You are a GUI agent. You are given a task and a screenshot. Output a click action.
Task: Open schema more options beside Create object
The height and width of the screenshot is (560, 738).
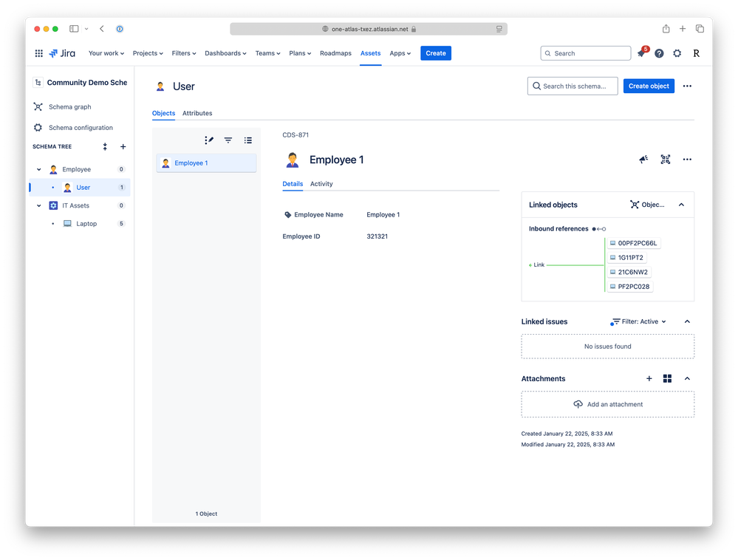[x=687, y=86]
